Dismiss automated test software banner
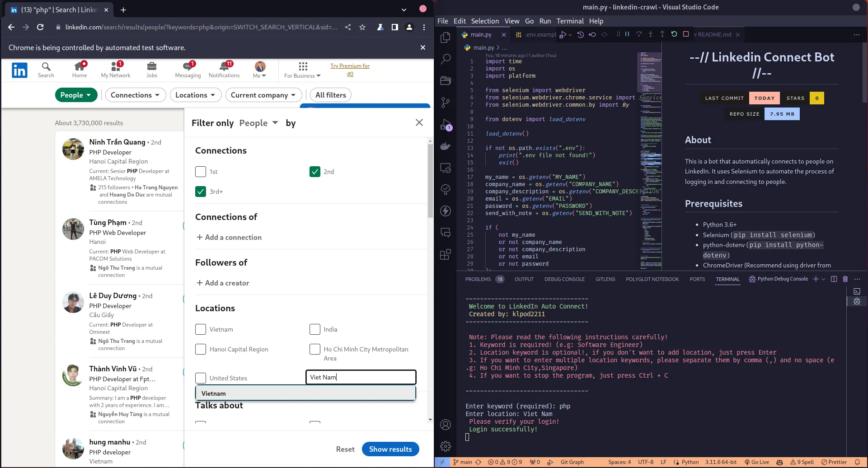868x468 pixels. click(x=423, y=47)
